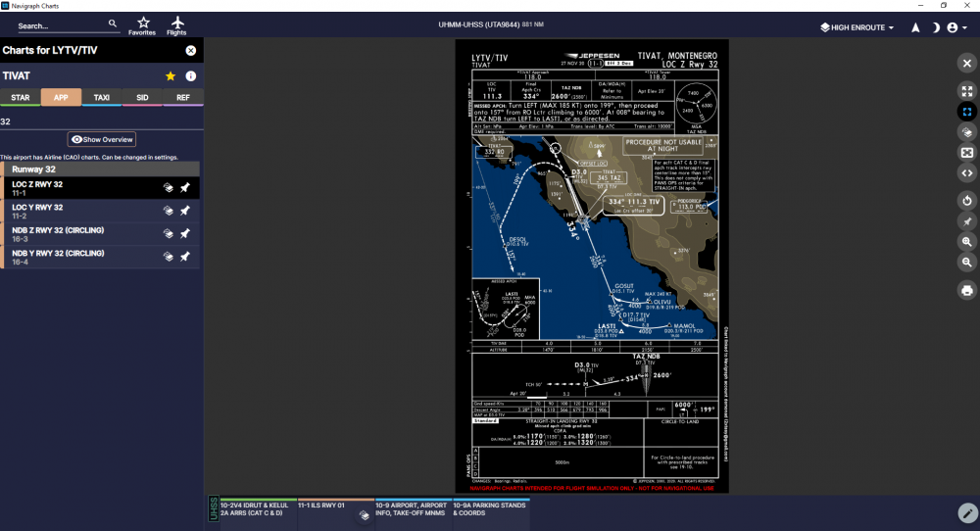Switch to the REF tab
This screenshot has height=531, width=980.
click(x=182, y=97)
